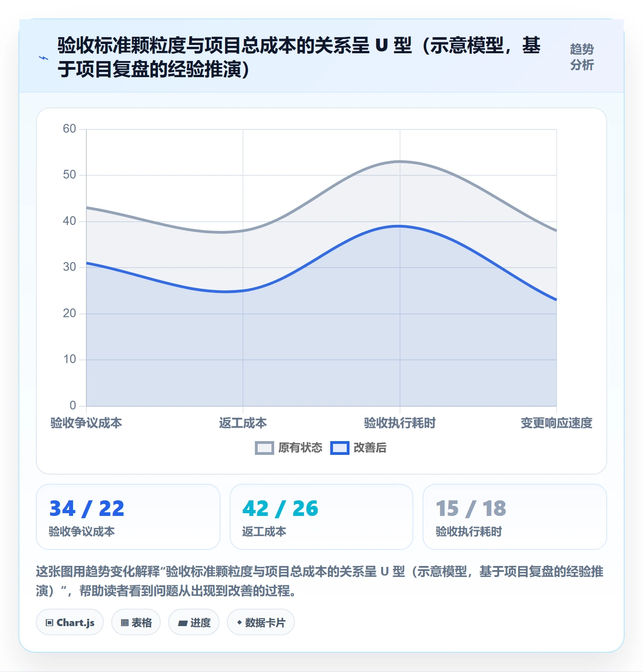The image size is (643, 672).
Task: Click the 验收执行耗时 x-axis label
Action: pos(400,423)
